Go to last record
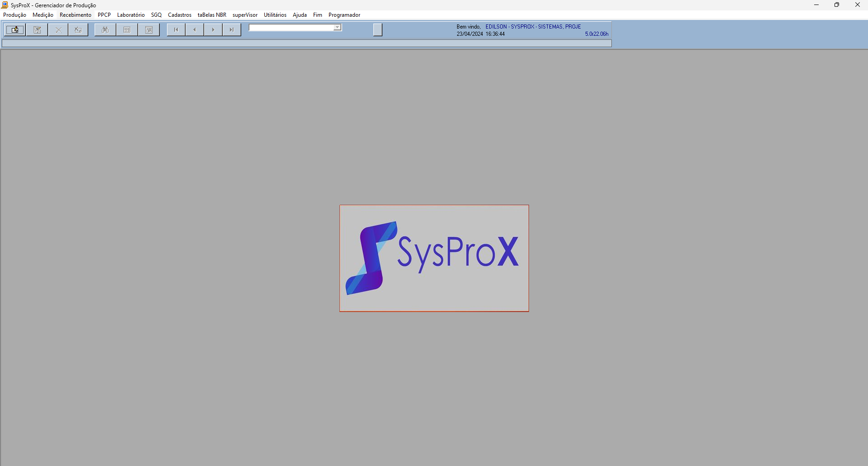868x466 pixels. (x=232, y=30)
